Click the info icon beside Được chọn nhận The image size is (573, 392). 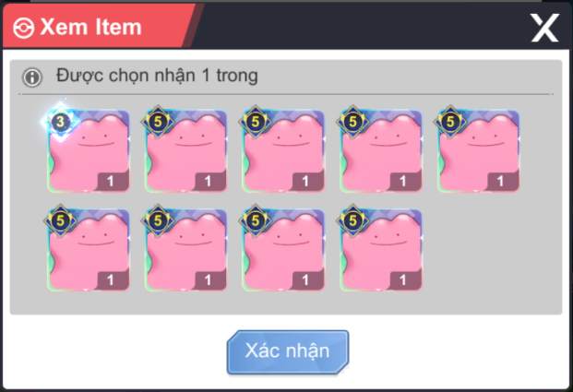(32, 77)
